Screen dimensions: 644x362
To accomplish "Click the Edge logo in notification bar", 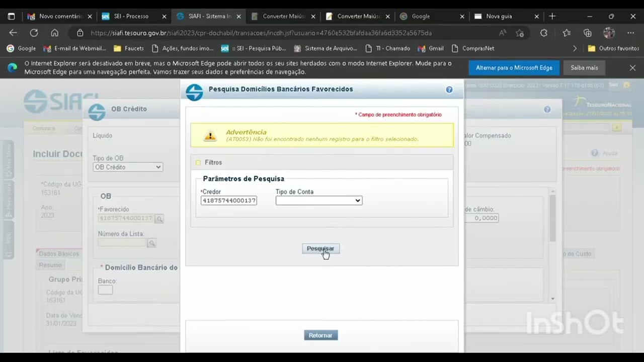I will 12,67.
